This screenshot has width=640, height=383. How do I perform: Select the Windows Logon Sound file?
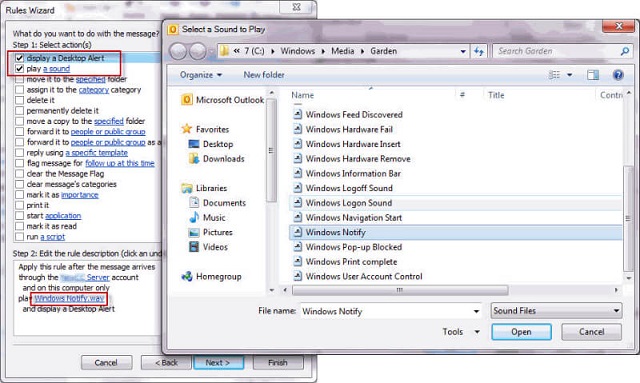(456, 203)
